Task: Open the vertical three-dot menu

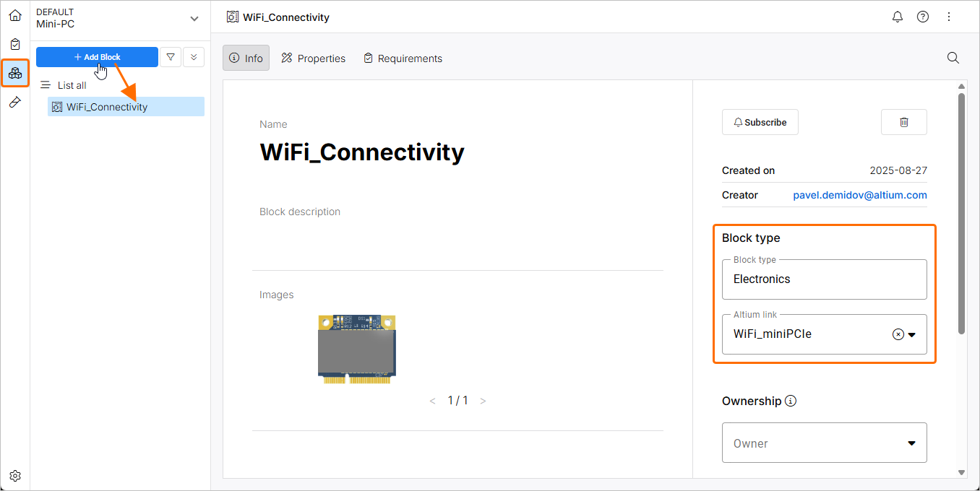Action: pyautogui.click(x=949, y=17)
